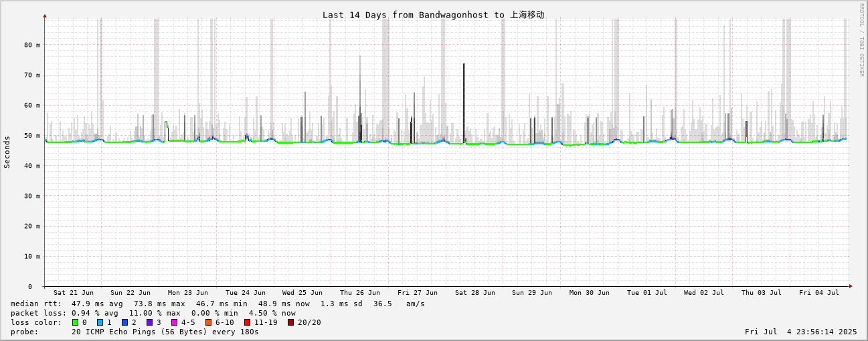The width and height of the screenshot is (868, 341).
Task: Click the '70 m' y-axis value
Action: (32, 75)
